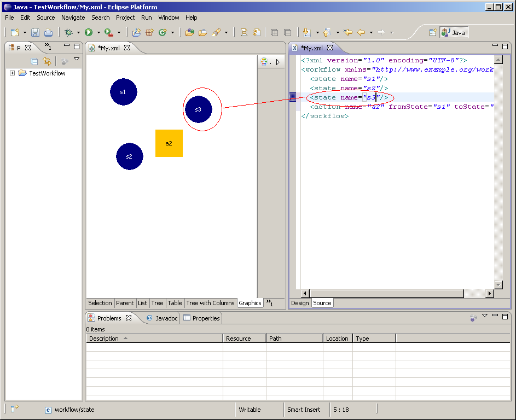Start debugging with the bug icon
Image resolution: width=516 pixels, height=420 pixels.
click(x=68, y=33)
